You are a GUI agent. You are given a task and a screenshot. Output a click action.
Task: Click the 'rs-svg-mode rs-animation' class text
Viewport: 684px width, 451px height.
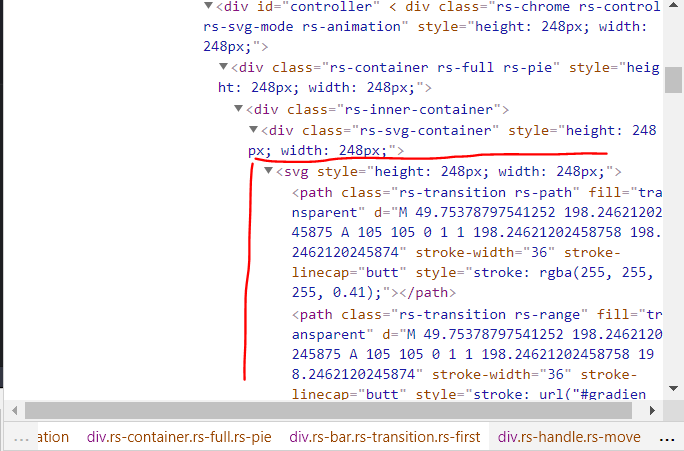coord(301,27)
